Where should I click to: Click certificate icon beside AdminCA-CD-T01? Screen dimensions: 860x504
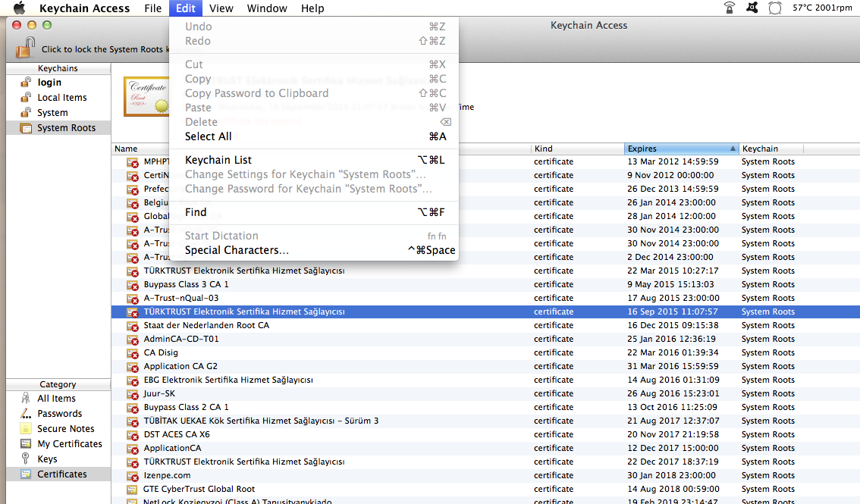click(x=132, y=340)
